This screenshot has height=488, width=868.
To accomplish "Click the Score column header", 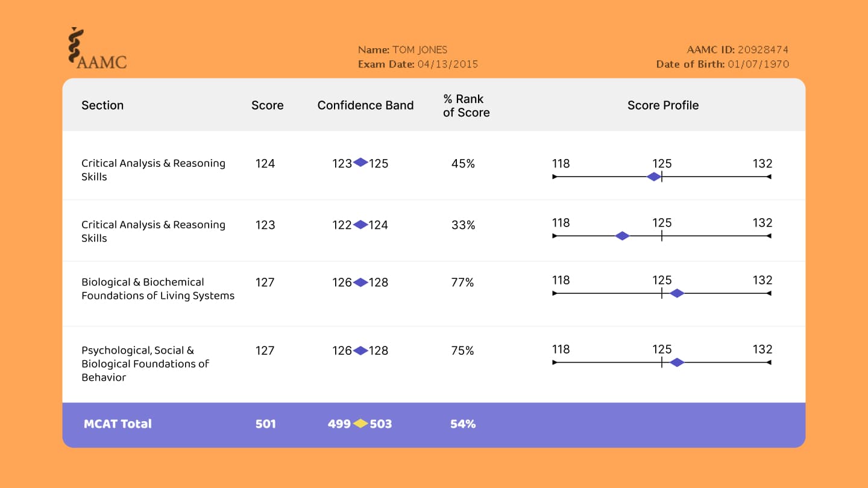I will (268, 105).
